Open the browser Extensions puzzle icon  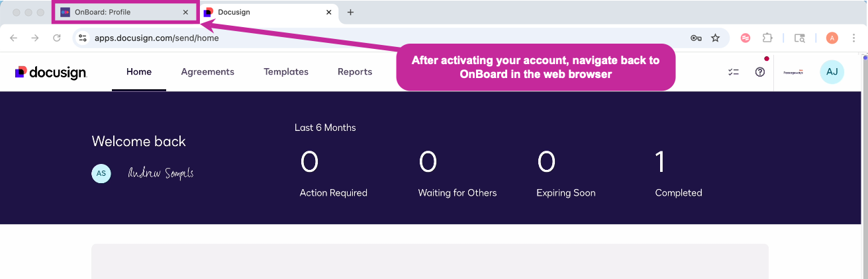767,38
